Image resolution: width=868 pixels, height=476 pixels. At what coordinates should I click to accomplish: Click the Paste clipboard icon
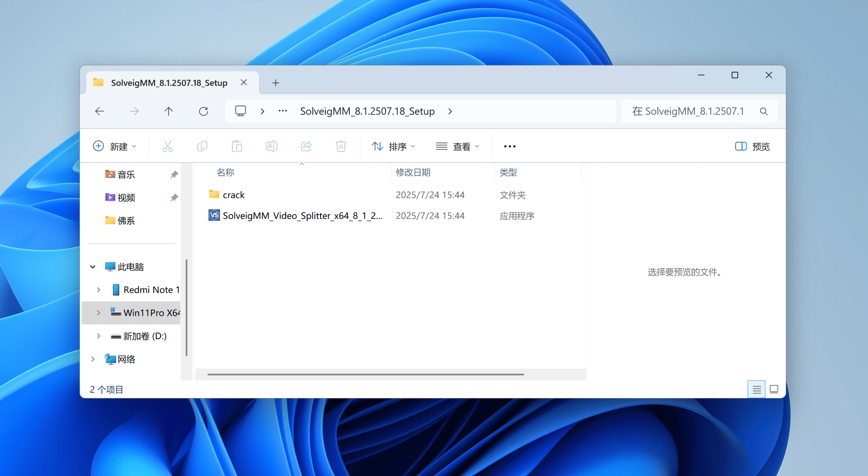pos(237,146)
